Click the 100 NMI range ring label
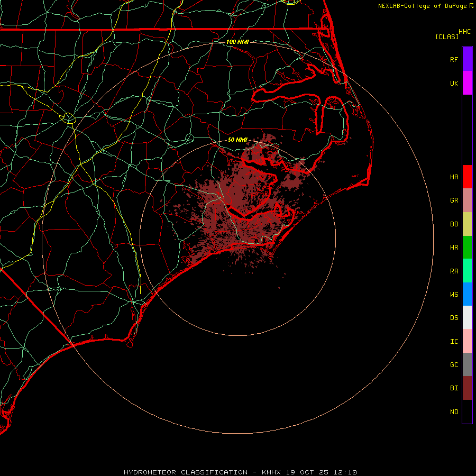 (237, 42)
